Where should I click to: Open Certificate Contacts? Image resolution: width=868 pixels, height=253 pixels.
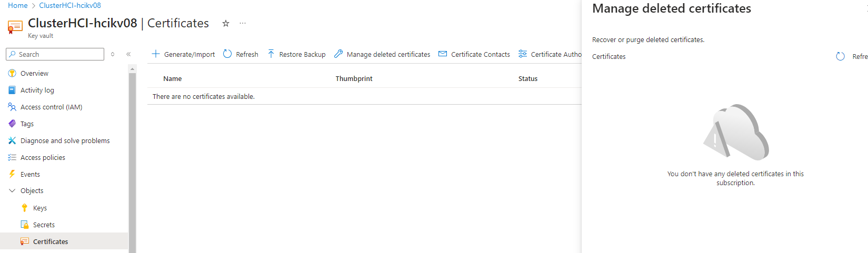click(474, 54)
